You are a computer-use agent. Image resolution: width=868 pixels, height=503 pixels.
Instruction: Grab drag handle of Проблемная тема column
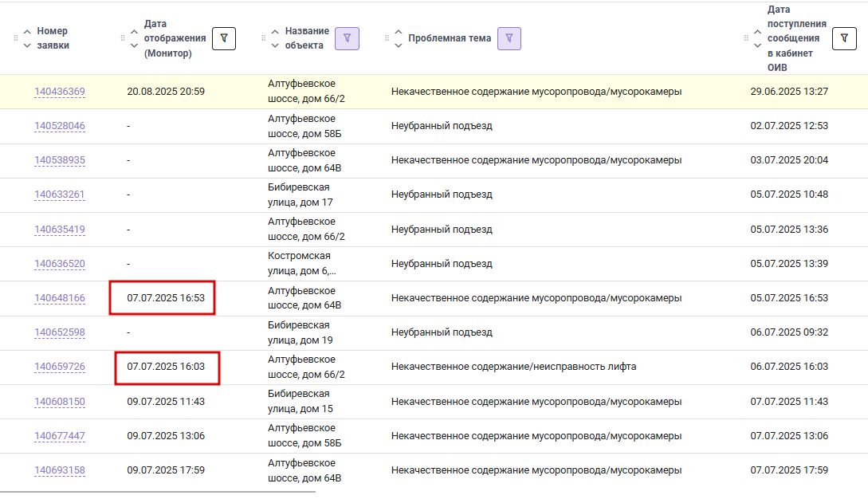click(387, 38)
